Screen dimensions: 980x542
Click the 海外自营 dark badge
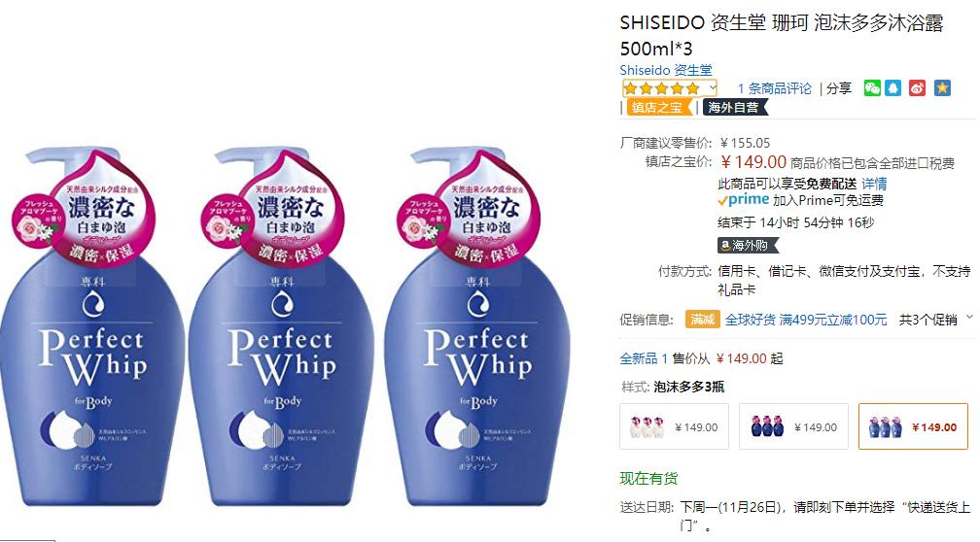734,108
